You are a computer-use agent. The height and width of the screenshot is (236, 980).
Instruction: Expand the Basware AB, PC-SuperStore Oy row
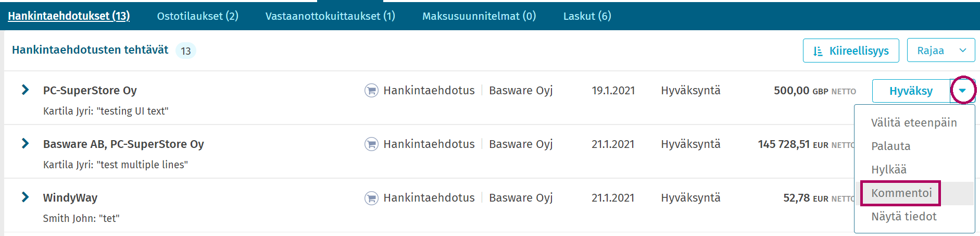[25, 144]
